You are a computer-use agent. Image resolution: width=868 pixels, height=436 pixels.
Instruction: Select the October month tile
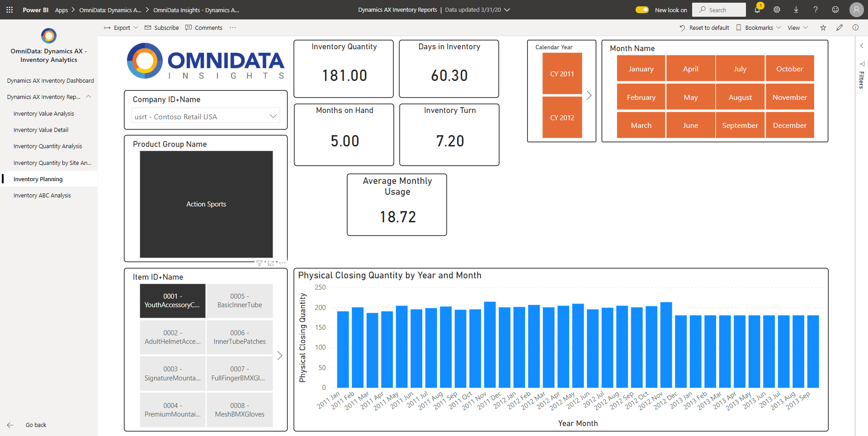point(790,69)
